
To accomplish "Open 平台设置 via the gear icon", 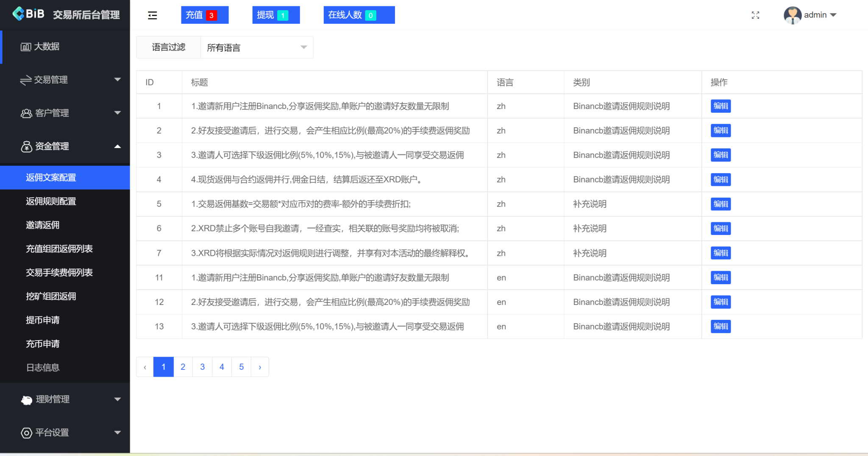I will 26,433.
